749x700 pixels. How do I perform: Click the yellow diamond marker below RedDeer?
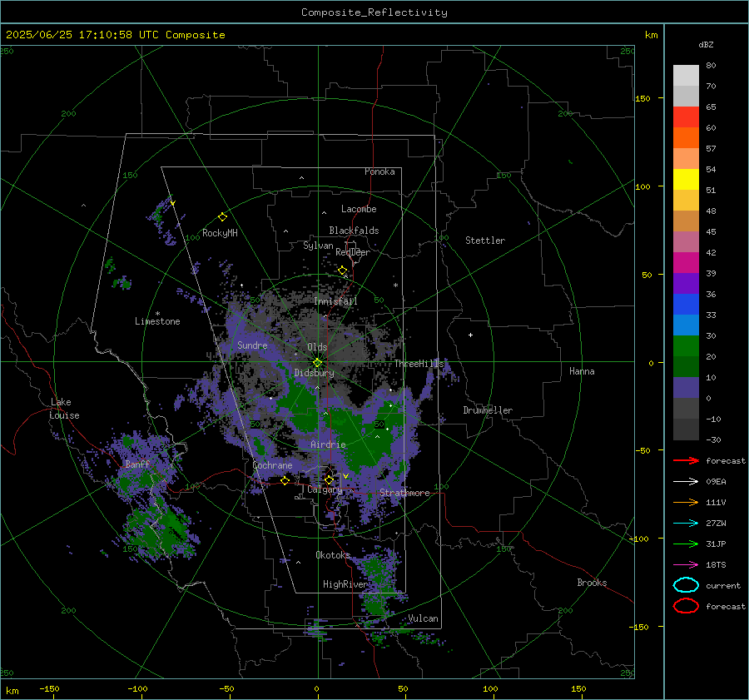pyautogui.click(x=343, y=271)
